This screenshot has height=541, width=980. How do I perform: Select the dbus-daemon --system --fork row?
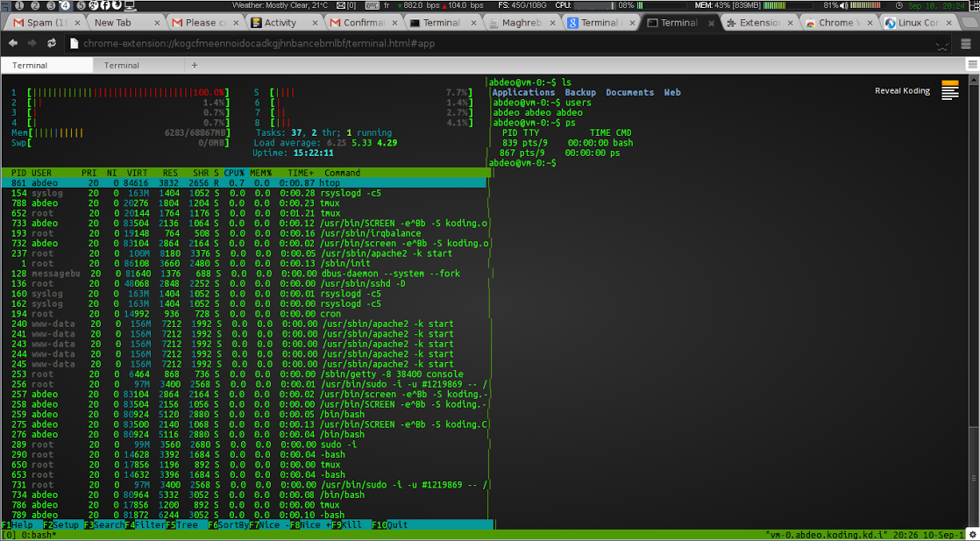(244, 274)
